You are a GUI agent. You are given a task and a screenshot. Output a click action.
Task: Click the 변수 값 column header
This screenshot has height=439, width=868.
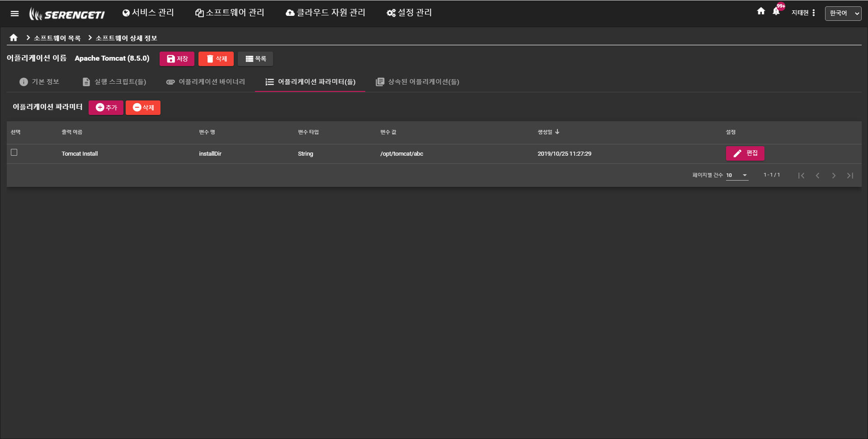[388, 132]
